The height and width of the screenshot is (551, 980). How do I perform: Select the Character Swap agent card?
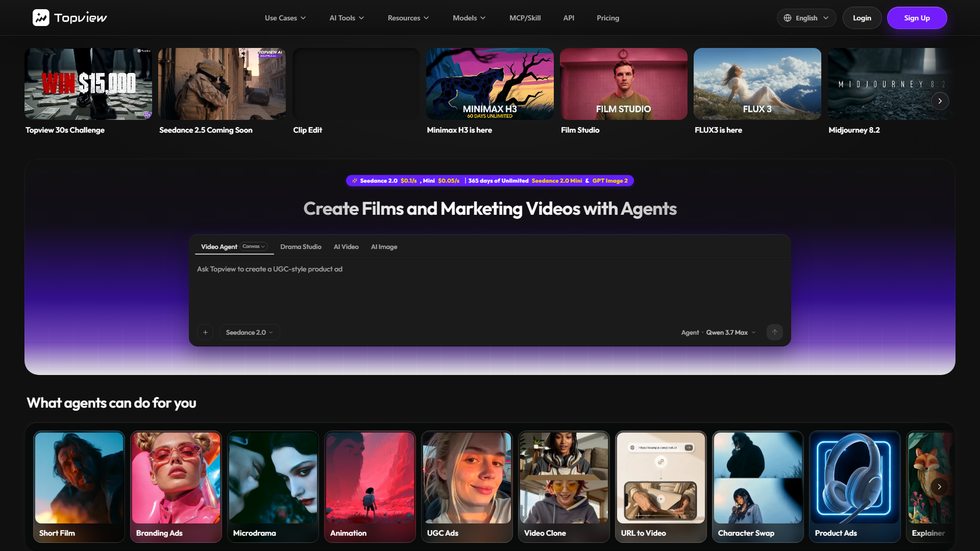(x=758, y=487)
